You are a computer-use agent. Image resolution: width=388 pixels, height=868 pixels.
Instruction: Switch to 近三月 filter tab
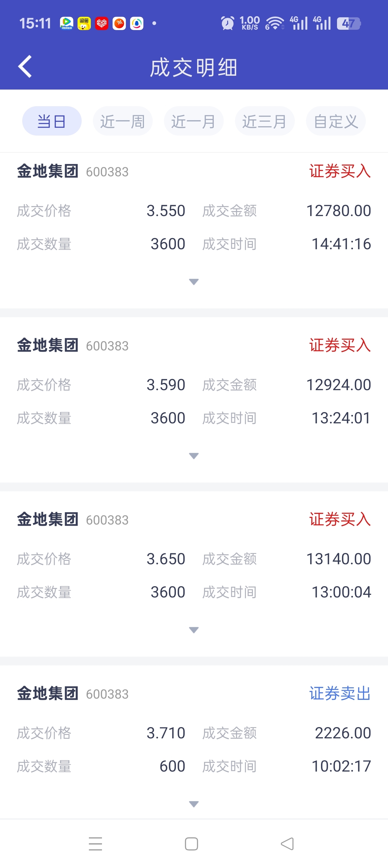[265, 121]
